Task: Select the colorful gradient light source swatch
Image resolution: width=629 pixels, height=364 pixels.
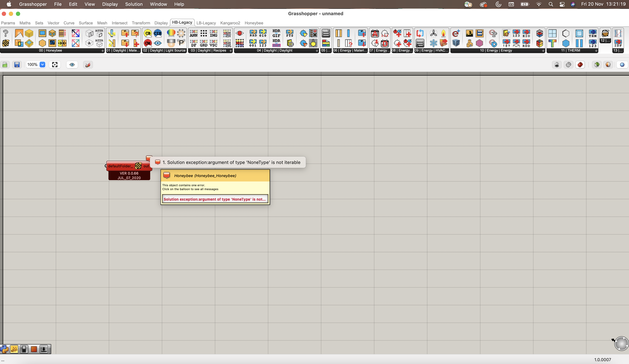Action: (x=171, y=33)
